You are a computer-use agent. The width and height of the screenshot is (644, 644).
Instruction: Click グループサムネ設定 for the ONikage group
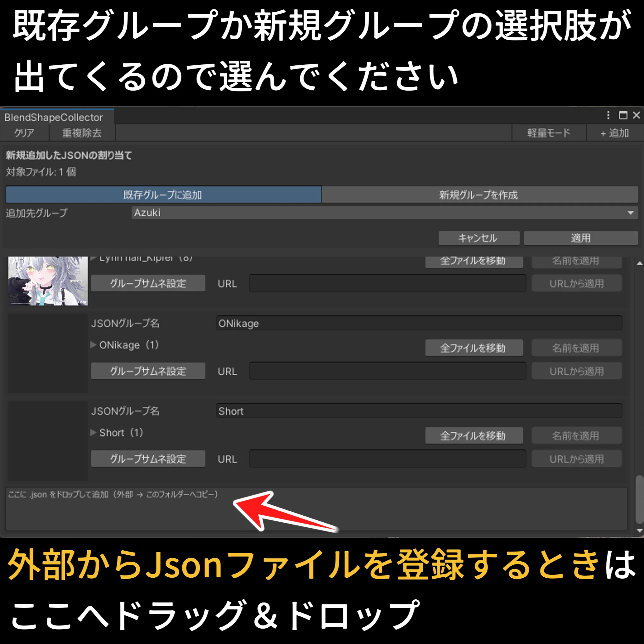148,371
